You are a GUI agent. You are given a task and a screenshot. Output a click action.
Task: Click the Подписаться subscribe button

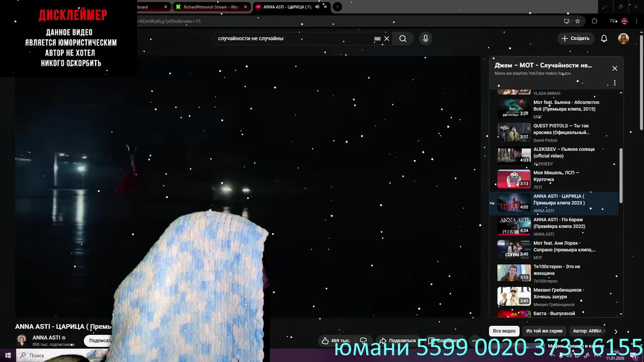coord(98,341)
